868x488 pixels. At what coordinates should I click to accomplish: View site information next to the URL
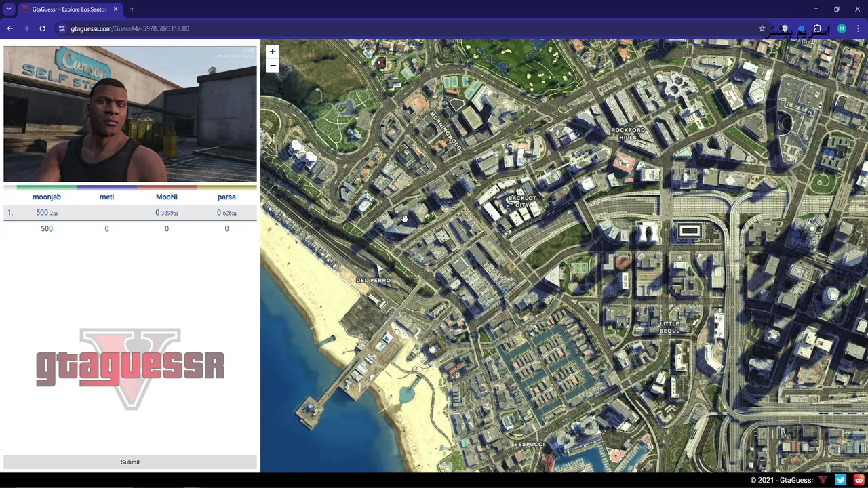coord(61,28)
